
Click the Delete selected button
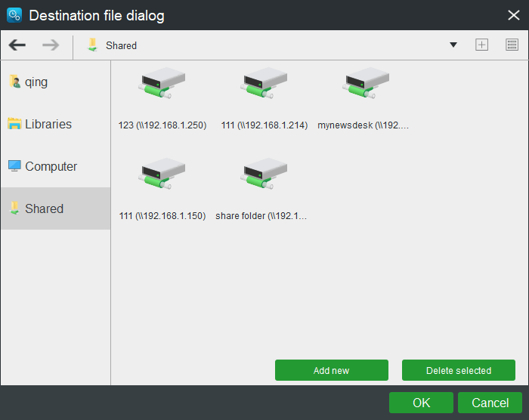tap(459, 370)
